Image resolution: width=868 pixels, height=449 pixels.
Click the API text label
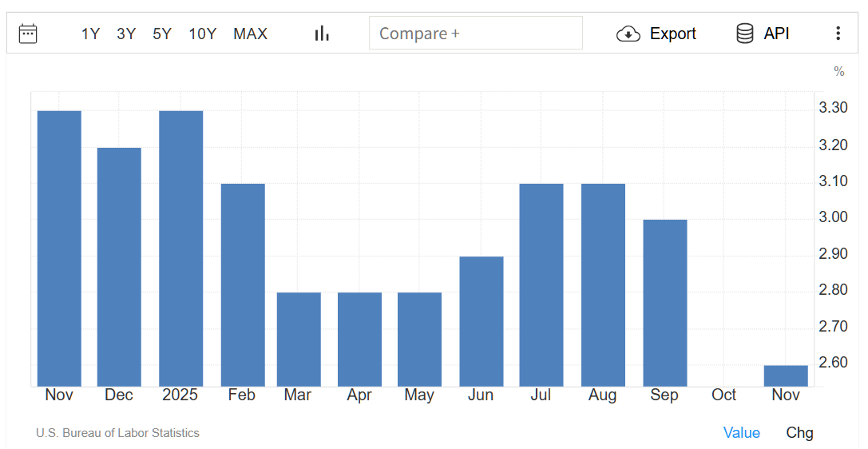[x=776, y=34]
